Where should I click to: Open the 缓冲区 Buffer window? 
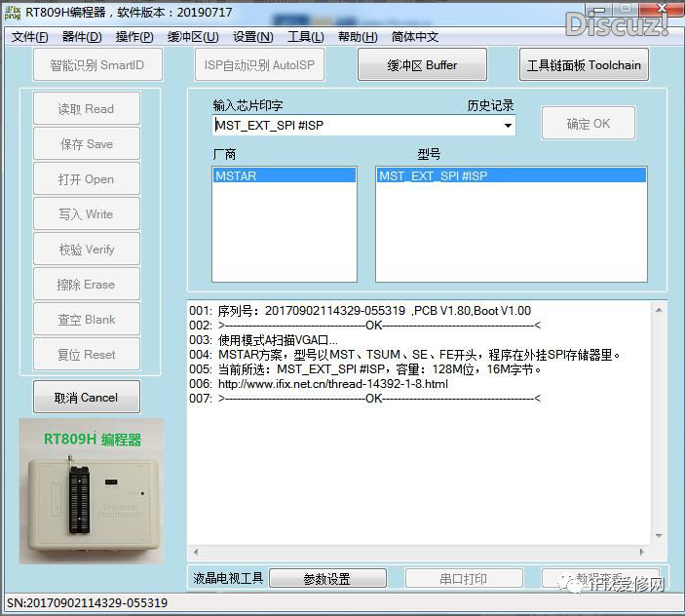pos(422,64)
